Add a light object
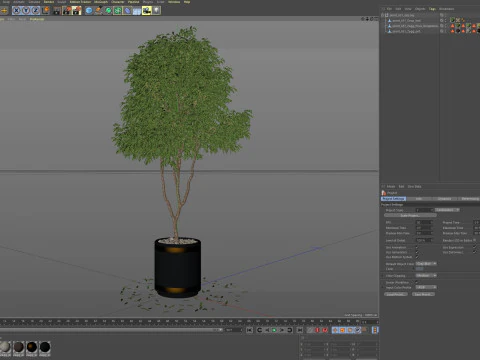Viewport: 480px width, 360px height. pos(156,11)
